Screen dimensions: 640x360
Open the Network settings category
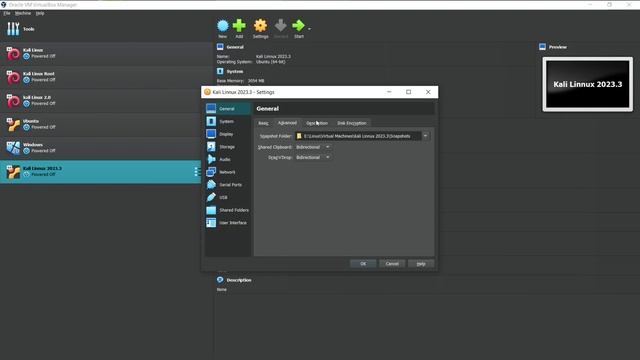tap(228, 172)
